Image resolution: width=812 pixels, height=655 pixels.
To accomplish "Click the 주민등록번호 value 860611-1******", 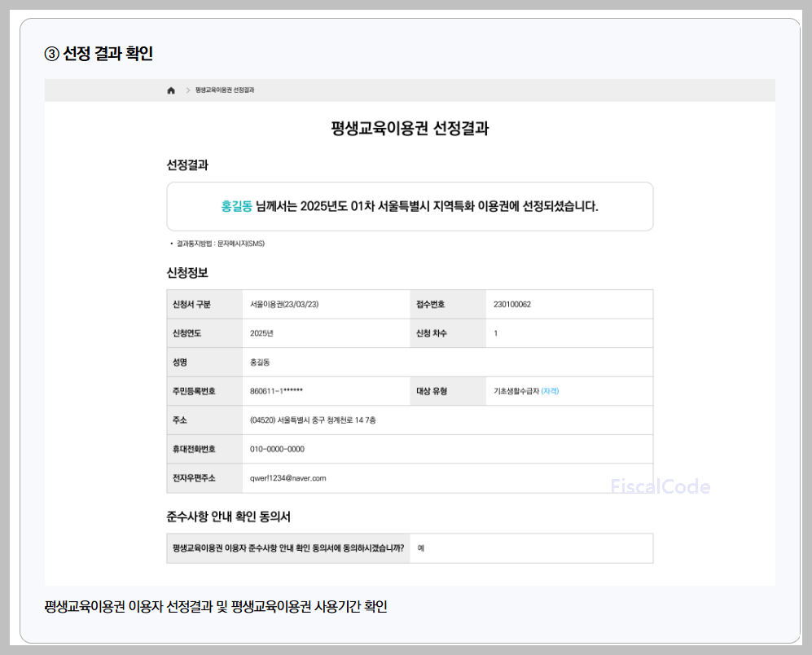I will point(276,391).
